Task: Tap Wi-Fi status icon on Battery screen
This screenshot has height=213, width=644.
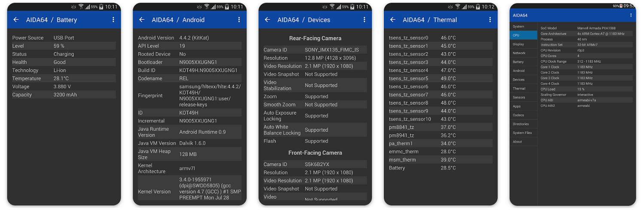Action: 81,7
